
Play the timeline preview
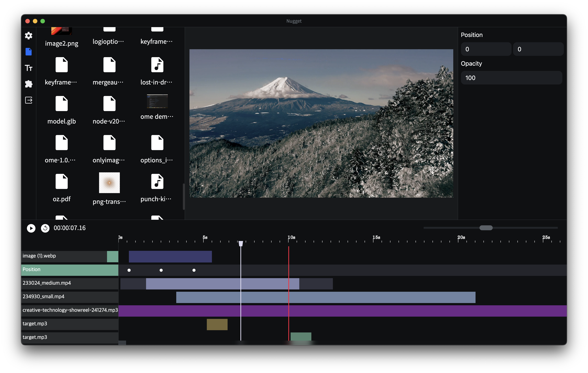click(31, 228)
